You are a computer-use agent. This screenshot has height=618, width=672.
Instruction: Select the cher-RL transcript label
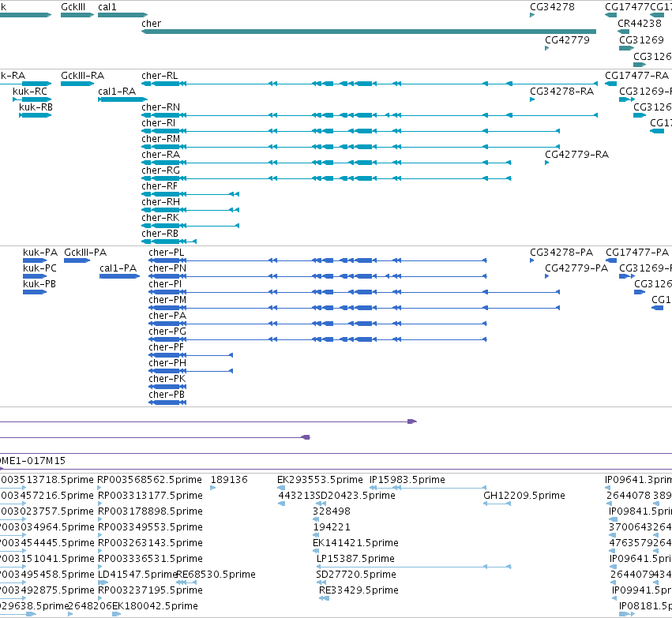click(x=160, y=76)
